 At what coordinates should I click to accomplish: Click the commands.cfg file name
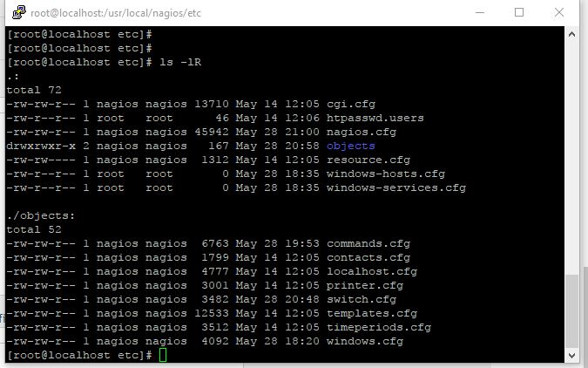click(368, 243)
